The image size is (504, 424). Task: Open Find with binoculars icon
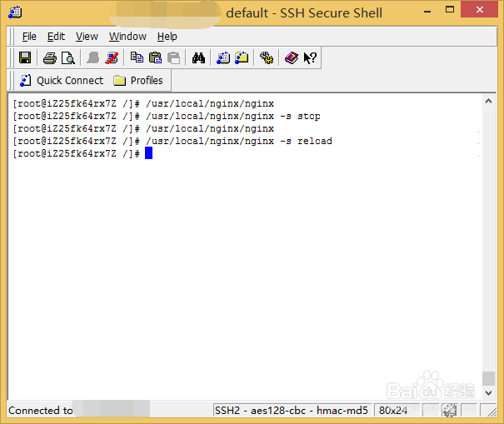click(x=198, y=58)
